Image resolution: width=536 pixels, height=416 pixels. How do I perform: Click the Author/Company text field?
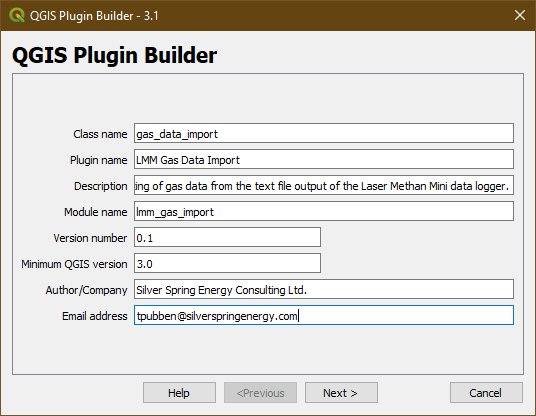pos(324,289)
